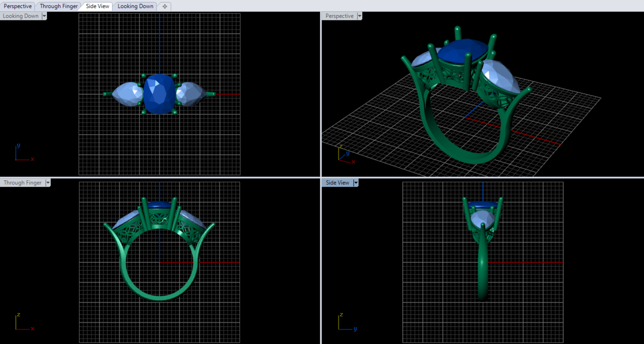Click the Through Finger viewport title label
This screenshot has width=644, height=344.
click(x=23, y=183)
